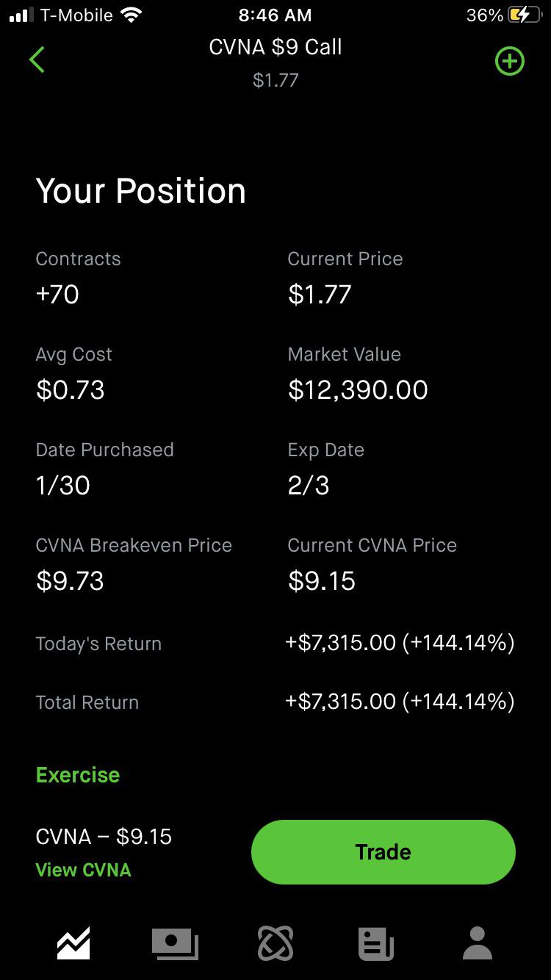Image resolution: width=551 pixels, height=980 pixels.
Task: Open the crypto atom tab icon
Action: pyautogui.click(x=275, y=943)
